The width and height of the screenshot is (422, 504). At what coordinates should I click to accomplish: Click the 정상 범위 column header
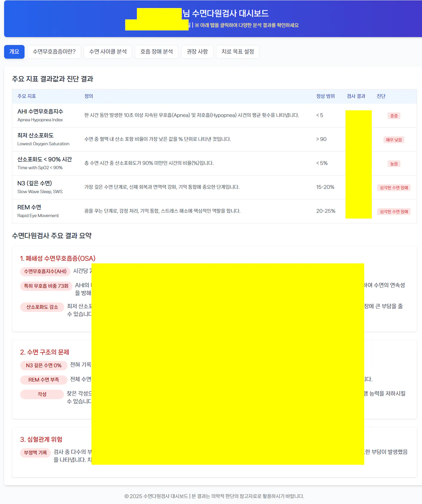pos(325,96)
